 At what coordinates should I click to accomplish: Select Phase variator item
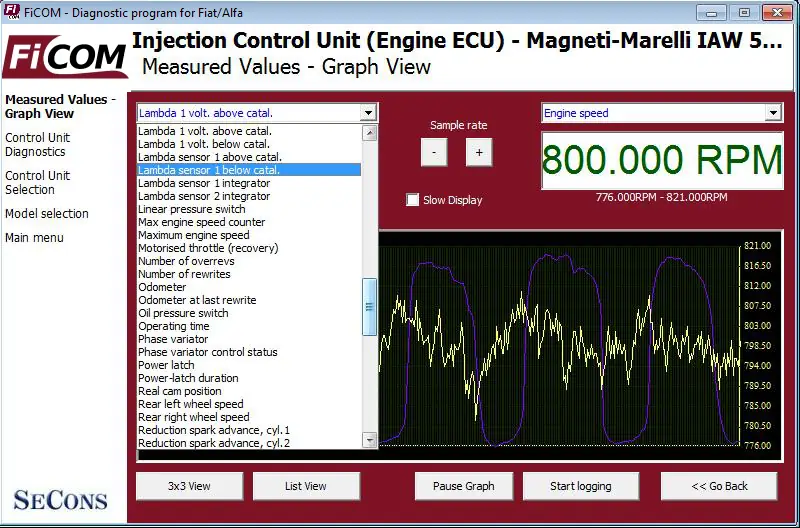tap(249, 339)
